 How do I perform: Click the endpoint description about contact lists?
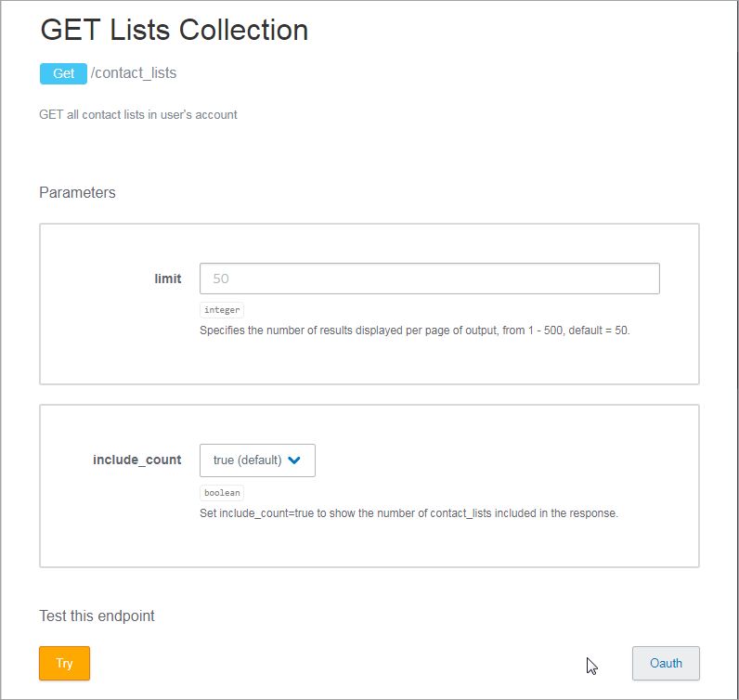pos(138,115)
